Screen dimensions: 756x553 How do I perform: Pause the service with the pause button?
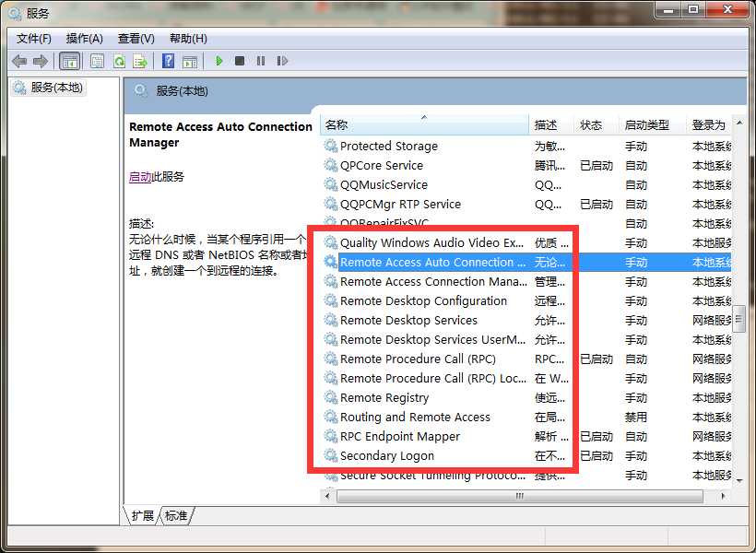click(x=261, y=61)
